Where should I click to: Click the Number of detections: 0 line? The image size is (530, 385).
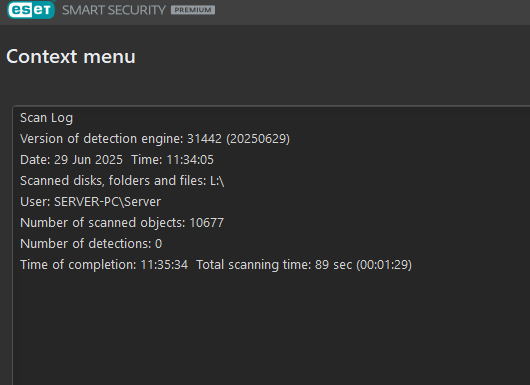(91, 244)
